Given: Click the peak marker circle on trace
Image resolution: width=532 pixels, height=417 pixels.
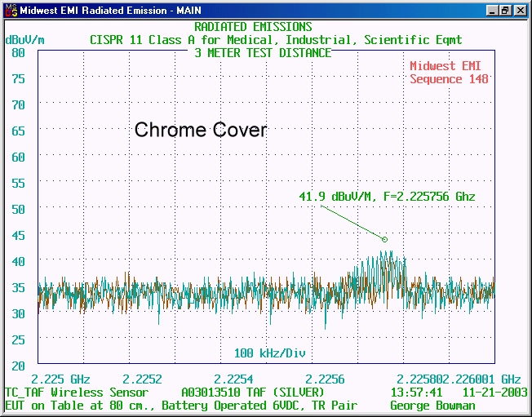Looking at the screenshot, I should [384, 239].
